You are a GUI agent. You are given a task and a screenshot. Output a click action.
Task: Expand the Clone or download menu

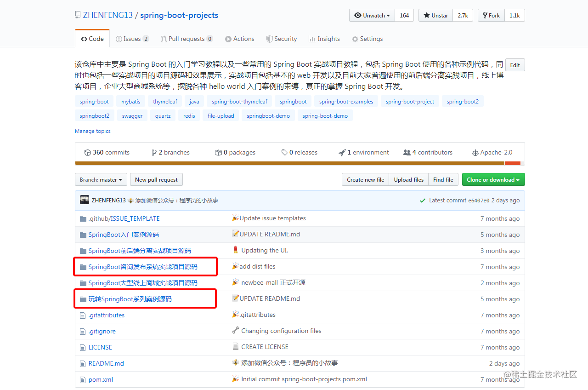(x=493, y=179)
